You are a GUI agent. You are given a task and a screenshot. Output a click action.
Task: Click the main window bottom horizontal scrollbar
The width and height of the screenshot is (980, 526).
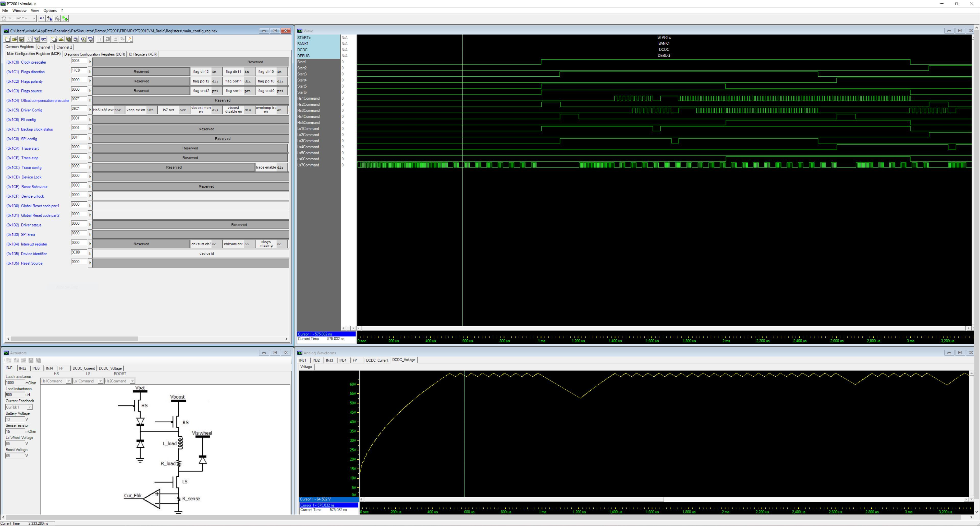pos(487,517)
